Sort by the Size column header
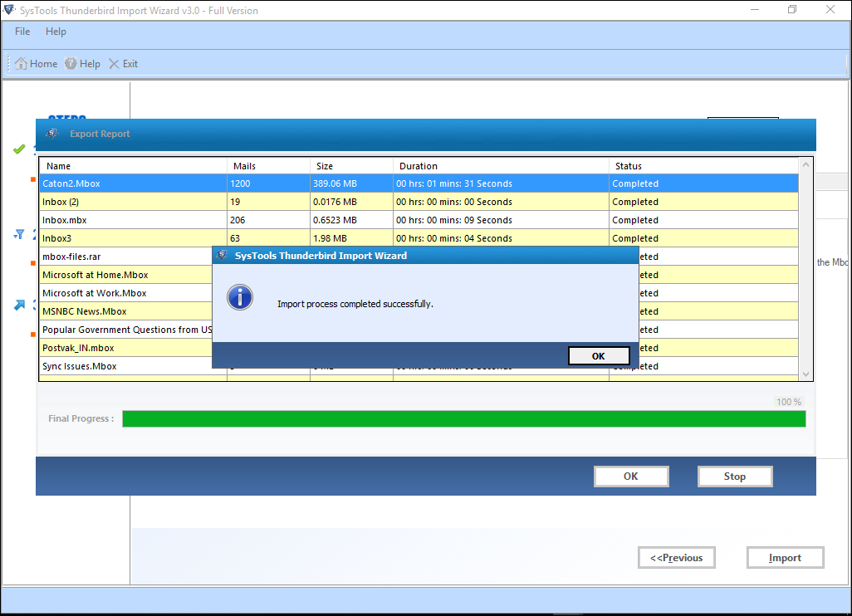 351,166
